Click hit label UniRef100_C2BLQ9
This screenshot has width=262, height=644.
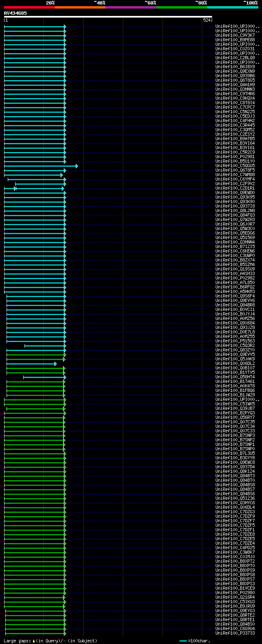(235, 58)
